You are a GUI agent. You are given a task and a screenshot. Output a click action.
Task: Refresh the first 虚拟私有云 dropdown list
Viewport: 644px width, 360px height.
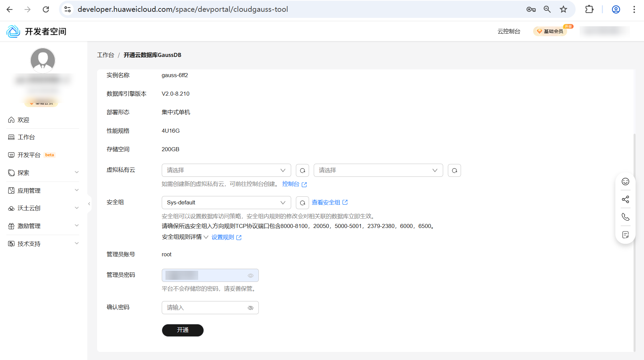302,170
